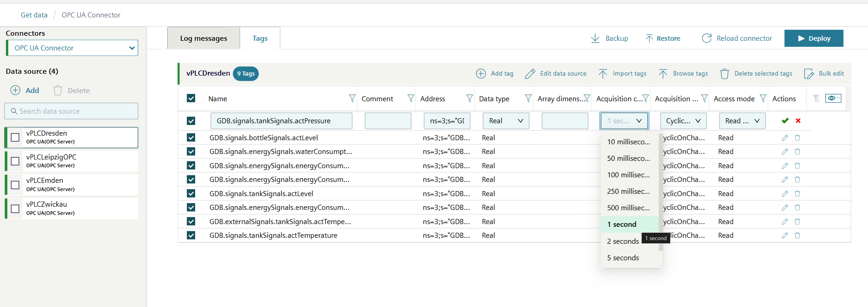The height and width of the screenshot is (307, 868).
Task: Uncheck the GDB.signals.tankSignals.actLevel row checkbox
Action: [191, 193]
